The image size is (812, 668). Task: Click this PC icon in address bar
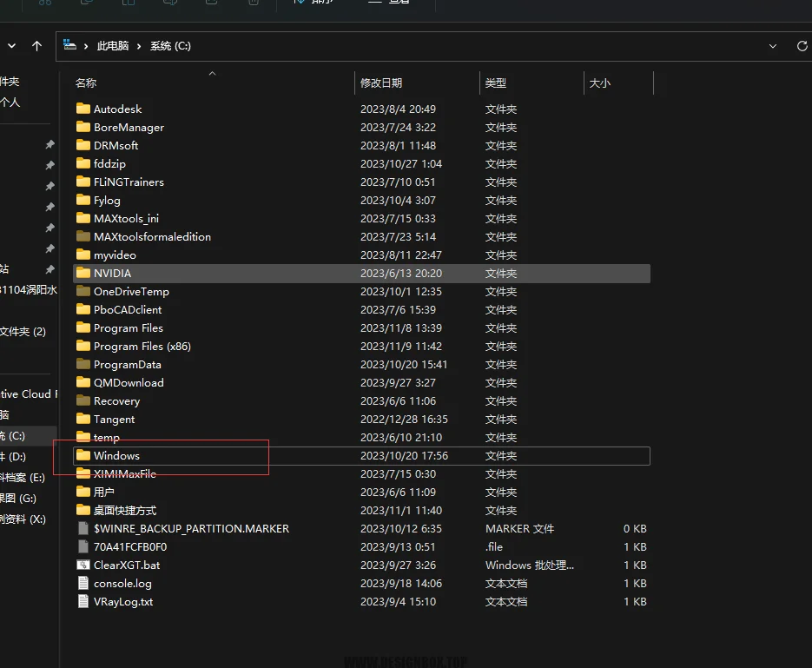[70, 46]
